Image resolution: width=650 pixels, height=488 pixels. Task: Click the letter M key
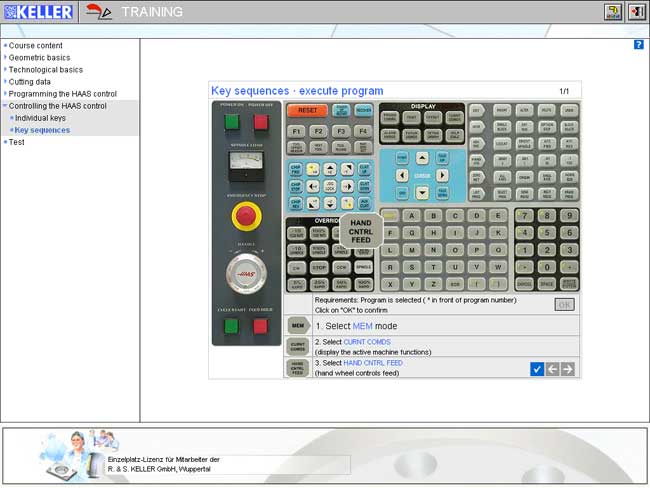(x=412, y=250)
